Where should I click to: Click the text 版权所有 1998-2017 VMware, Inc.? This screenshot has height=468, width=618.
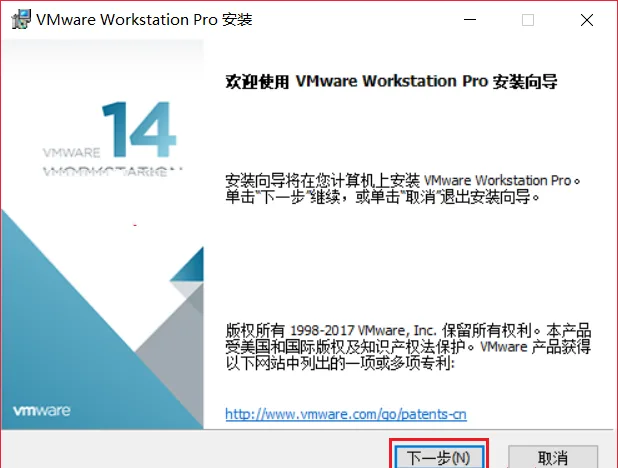point(331,330)
